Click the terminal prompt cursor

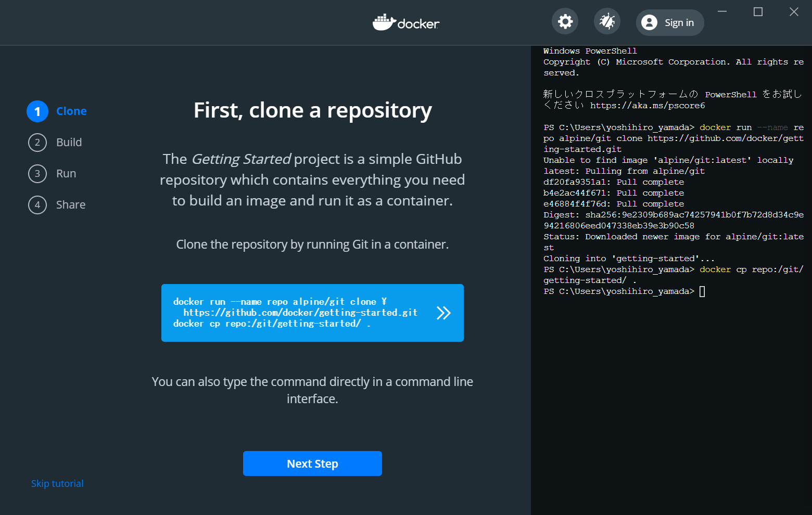[702, 291]
